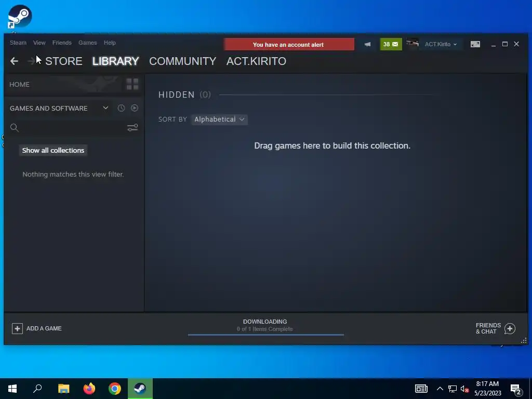The height and width of the screenshot is (399, 532).
Task: Expand Games and Software dropdown
Action: tap(105, 108)
